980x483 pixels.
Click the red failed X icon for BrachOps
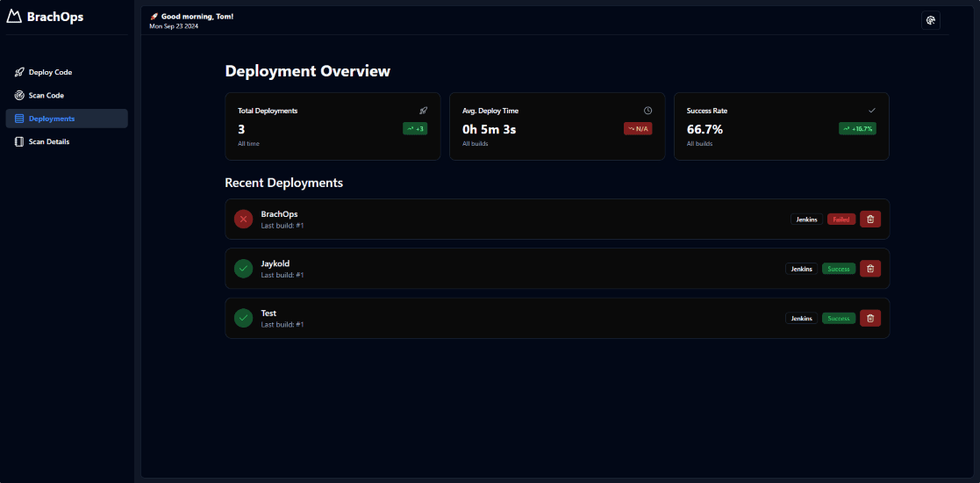pos(243,219)
